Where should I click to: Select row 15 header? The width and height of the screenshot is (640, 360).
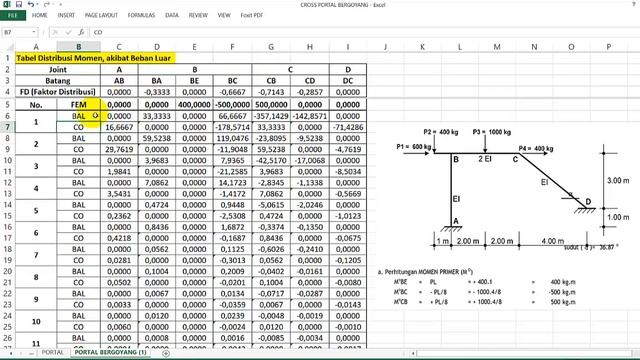[x=7, y=216]
